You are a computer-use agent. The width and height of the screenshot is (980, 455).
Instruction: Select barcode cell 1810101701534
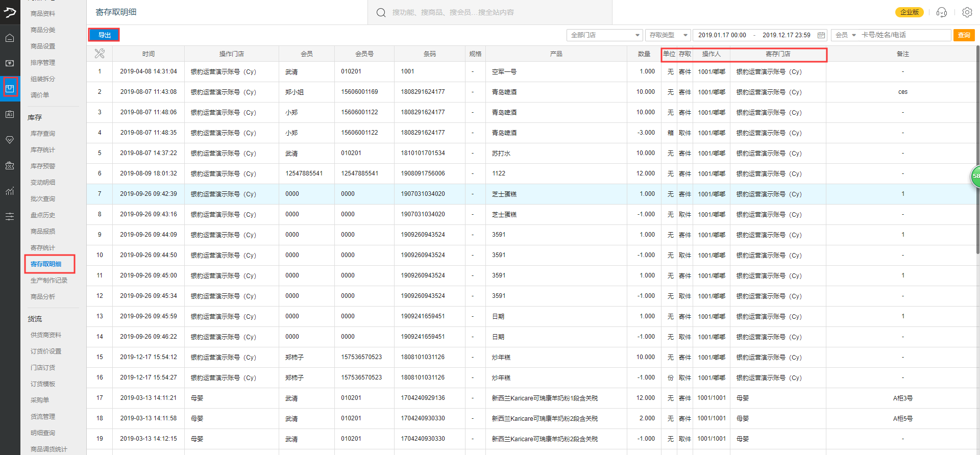(423, 153)
